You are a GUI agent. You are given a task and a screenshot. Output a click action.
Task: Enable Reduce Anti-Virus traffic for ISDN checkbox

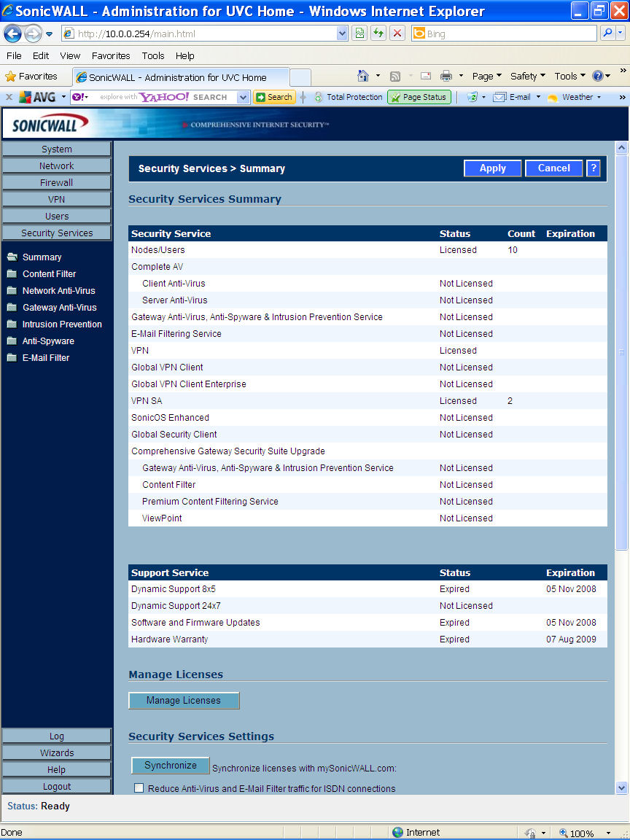pos(139,788)
